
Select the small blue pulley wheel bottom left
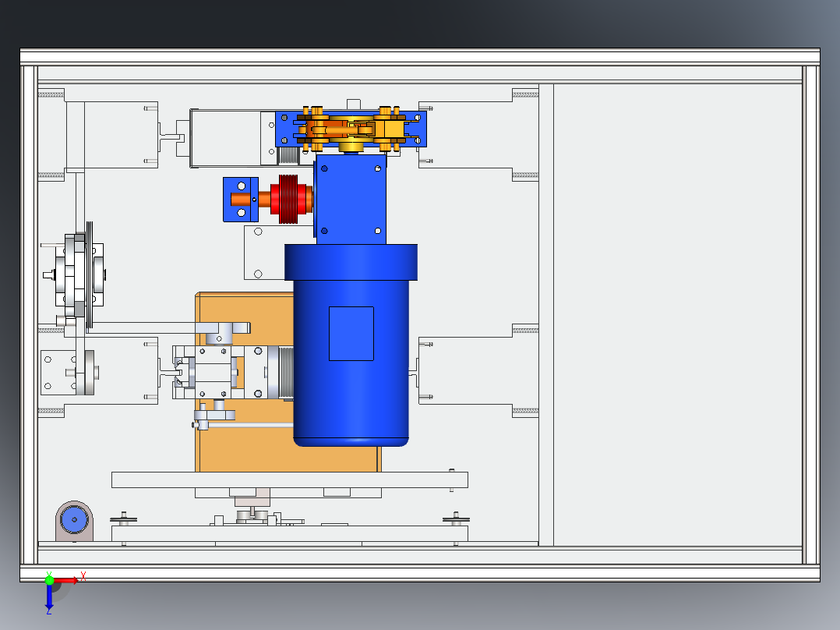click(x=74, y=519)
